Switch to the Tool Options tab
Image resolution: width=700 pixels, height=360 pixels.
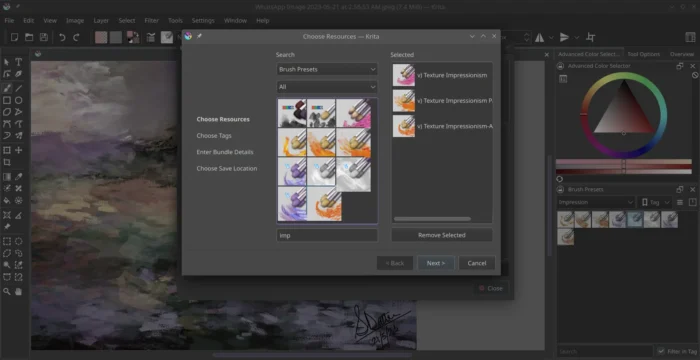(643, 54)
